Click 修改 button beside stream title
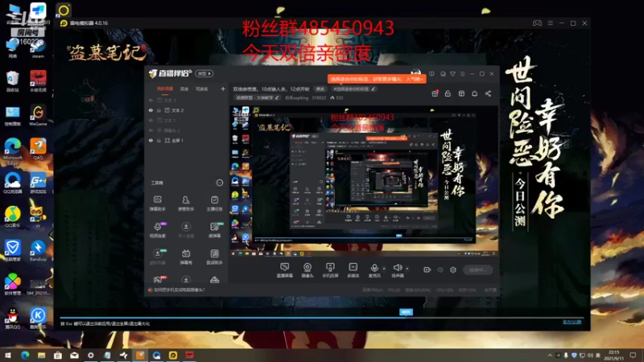Screen dimensions: 644x362 [x=320, y=88]
